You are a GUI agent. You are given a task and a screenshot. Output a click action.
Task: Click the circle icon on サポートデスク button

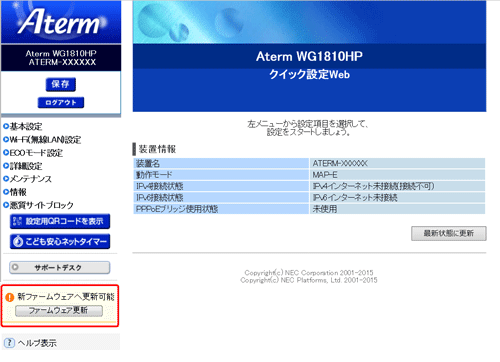(15, 267)
